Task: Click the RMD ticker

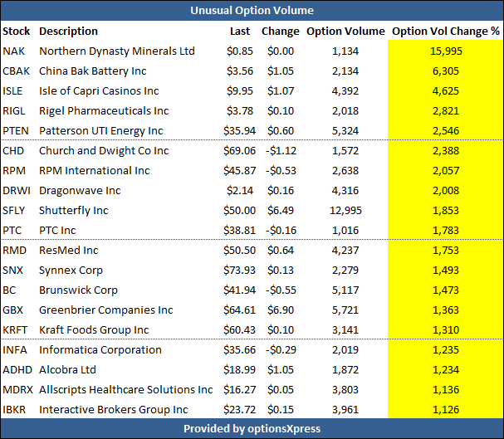Action: (14, 250)
